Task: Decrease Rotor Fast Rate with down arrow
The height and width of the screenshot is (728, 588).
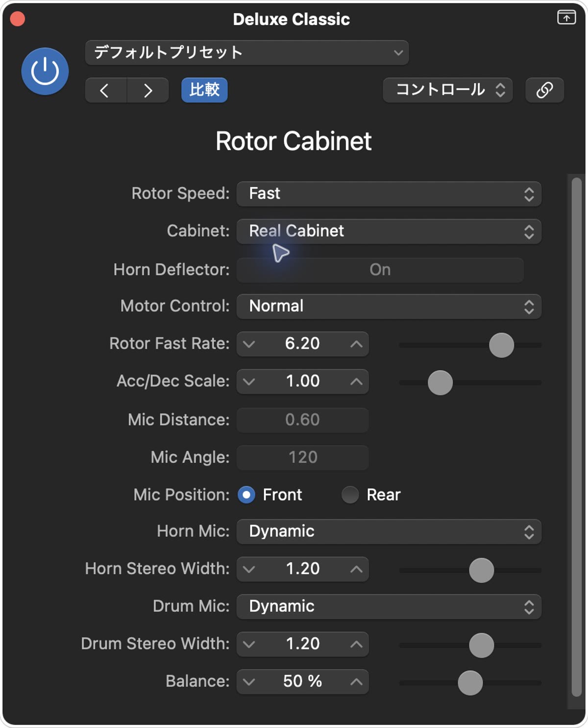Action: [249, 344]
